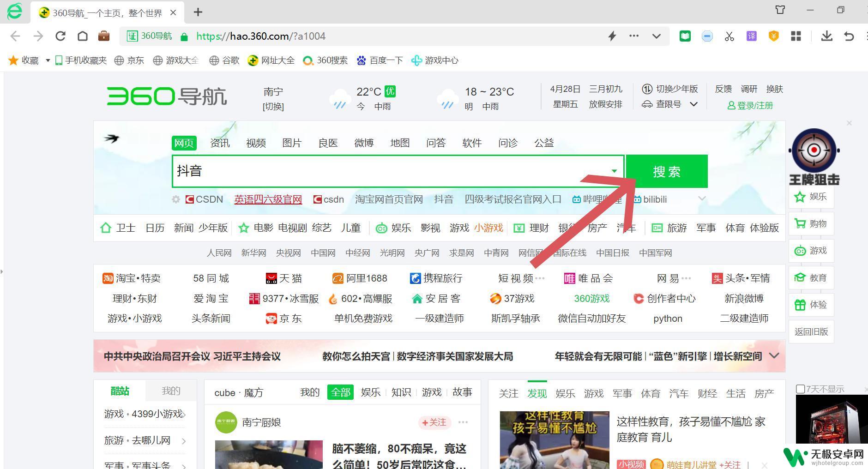Open the 百度一下 bookmark

click(380, 60)
